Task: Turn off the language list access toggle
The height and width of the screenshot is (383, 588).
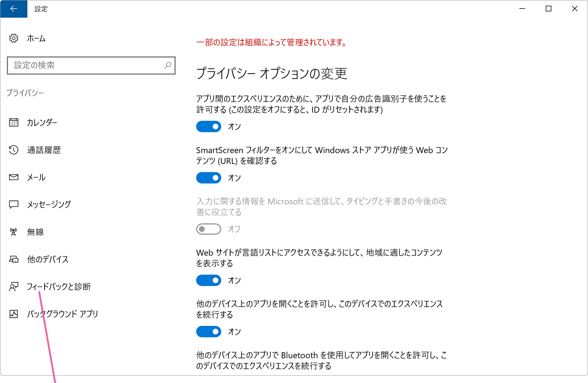Action: point(209,281)
